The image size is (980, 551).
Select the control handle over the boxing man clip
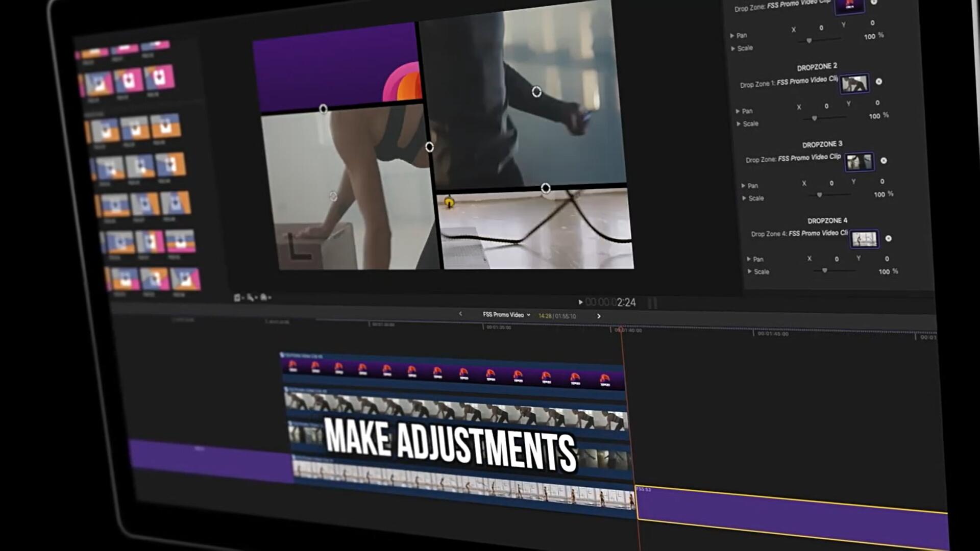coord(536,92)
